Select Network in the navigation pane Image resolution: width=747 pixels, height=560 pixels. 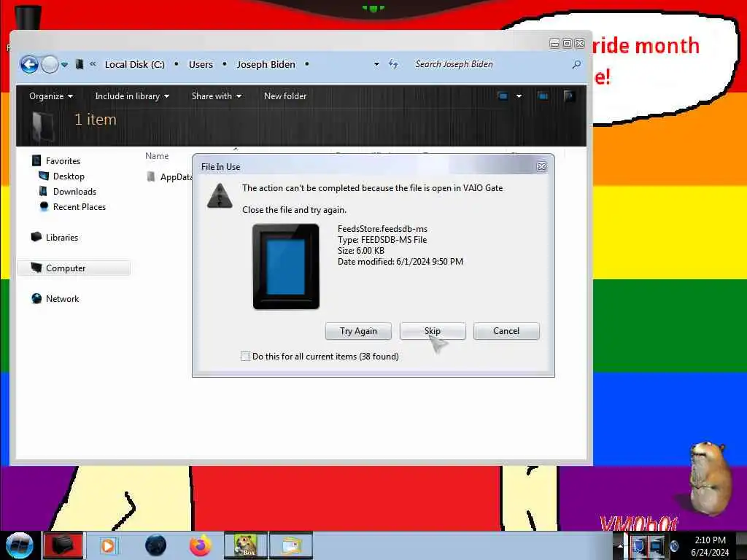(x=63, y=298)
